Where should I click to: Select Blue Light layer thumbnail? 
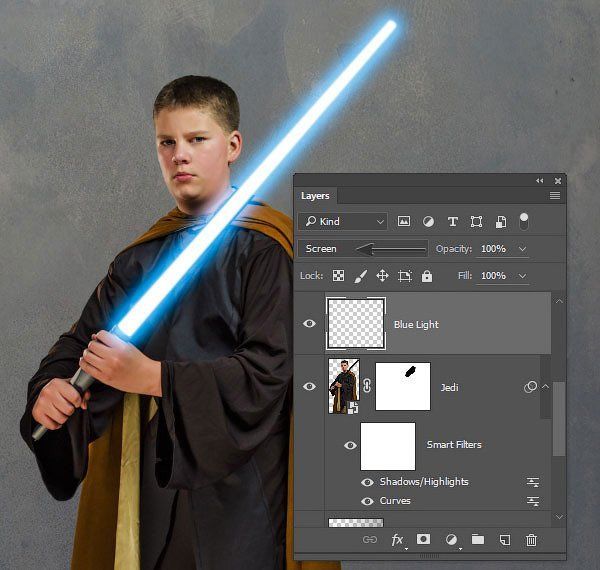point(356,324)
